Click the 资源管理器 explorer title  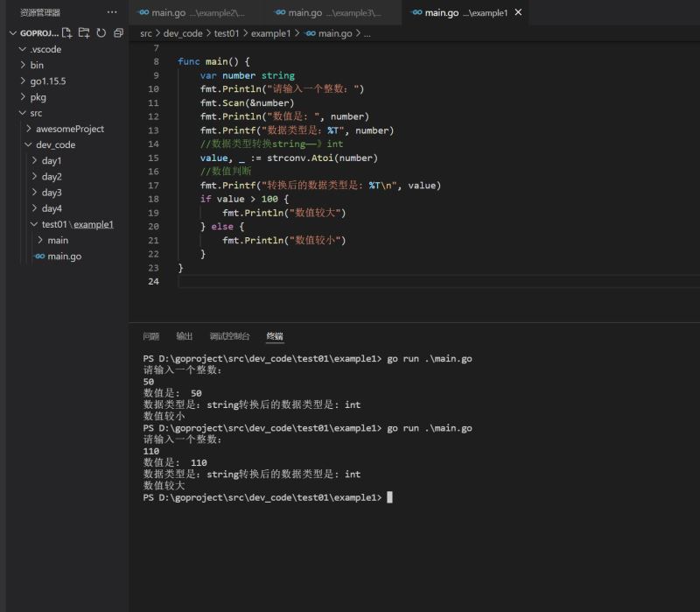point(40,12)
